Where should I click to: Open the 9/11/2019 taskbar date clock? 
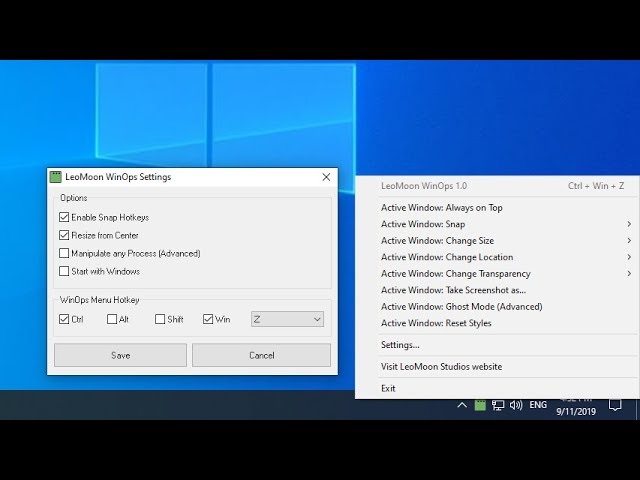[x=576, y=411]
